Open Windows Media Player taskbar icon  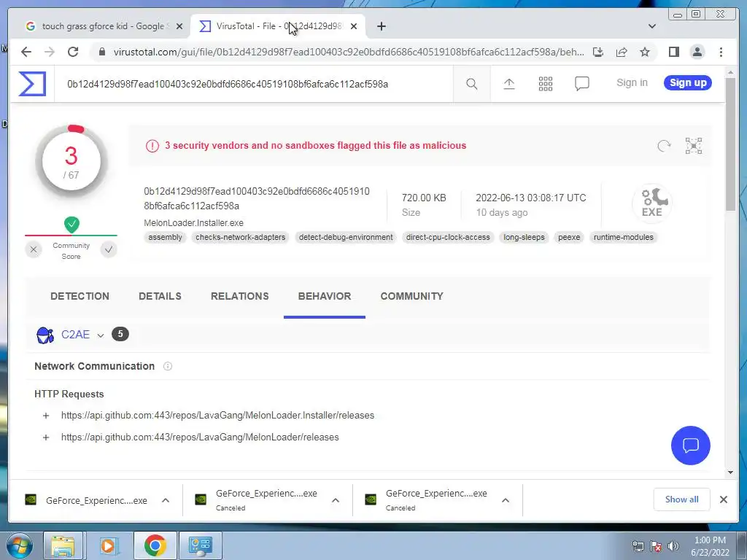click(109, 545)
